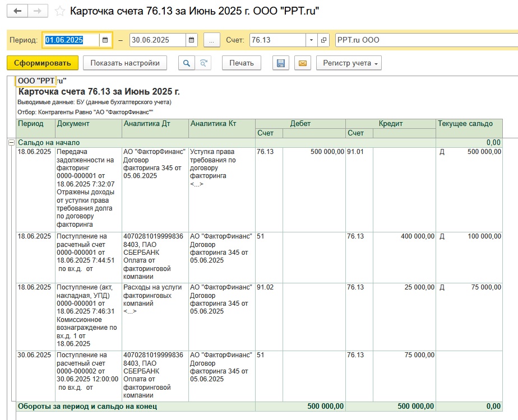This screenshot has width=518, height=420.
Task: Click the magnifier search icon
Action: pos(186,63)
